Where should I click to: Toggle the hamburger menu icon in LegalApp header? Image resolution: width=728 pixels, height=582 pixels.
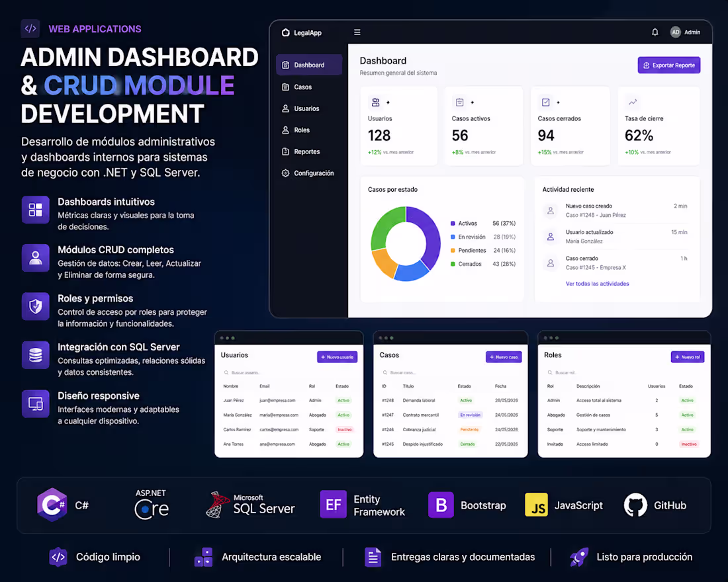click(x=357, y=32)
